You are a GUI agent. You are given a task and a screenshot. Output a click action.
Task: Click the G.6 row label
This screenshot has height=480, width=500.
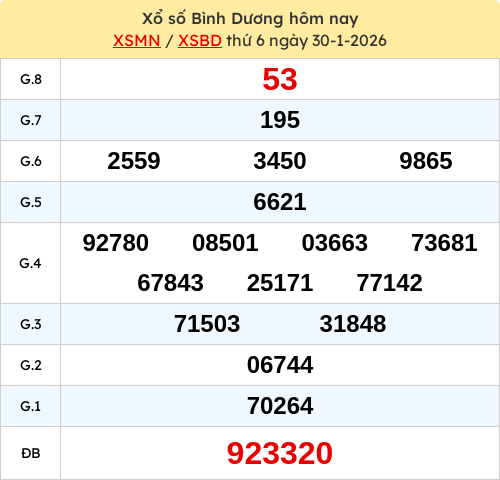coord(31,161)
